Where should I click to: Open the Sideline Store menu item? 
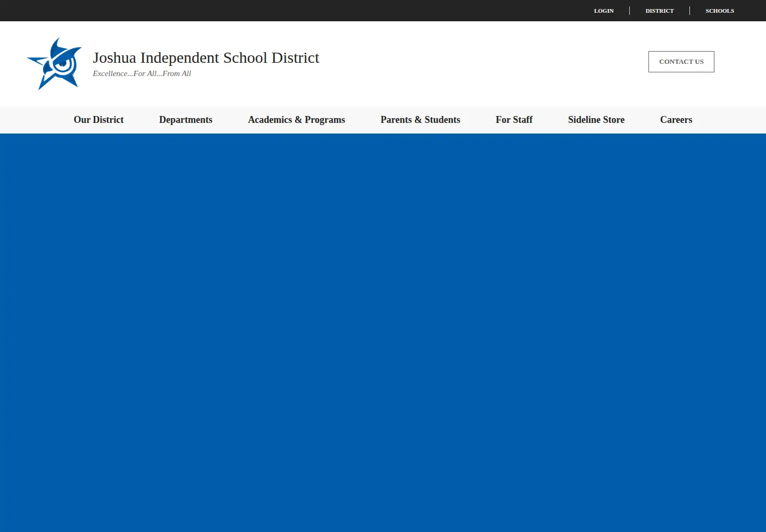[596, 120]
